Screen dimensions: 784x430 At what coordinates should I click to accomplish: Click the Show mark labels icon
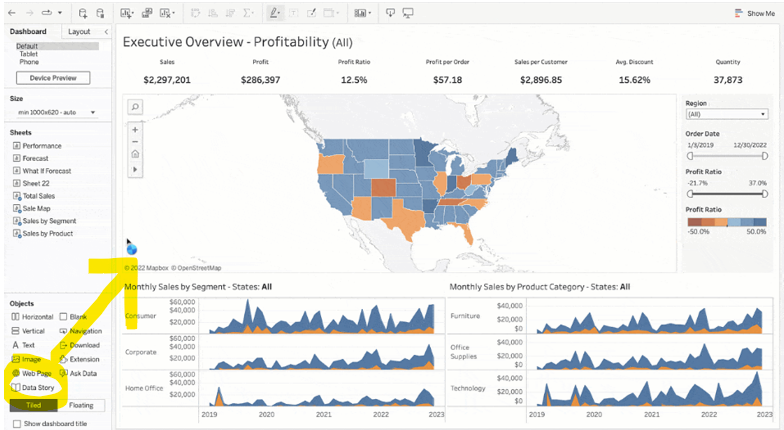pyautogui.click(x=294, y=13)
